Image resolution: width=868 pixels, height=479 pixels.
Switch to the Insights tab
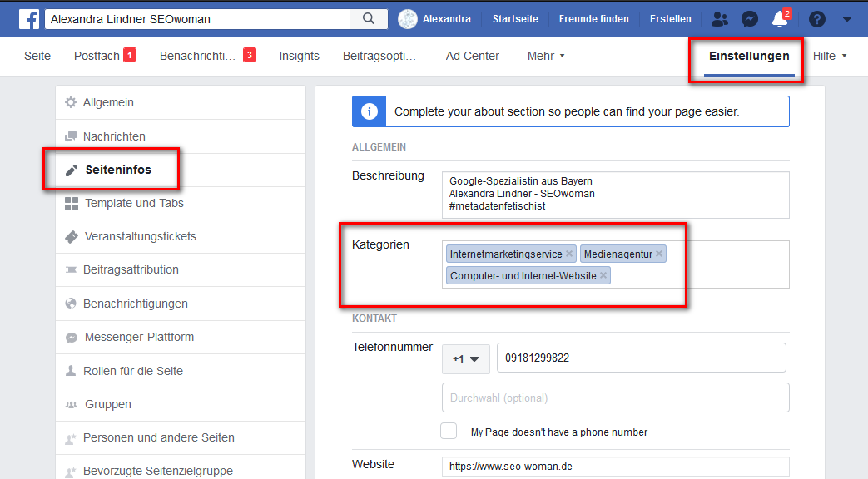pos(299,56)
